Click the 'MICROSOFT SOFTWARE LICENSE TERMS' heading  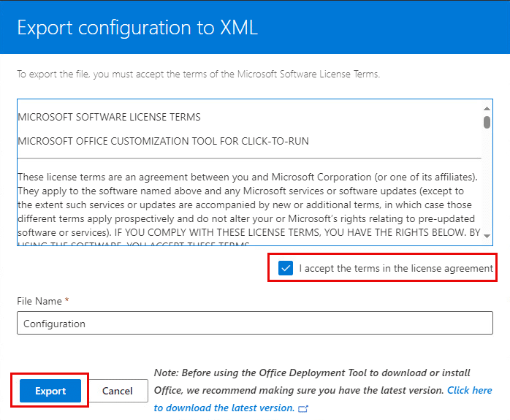pyautogui.click(x=109, y=117)
